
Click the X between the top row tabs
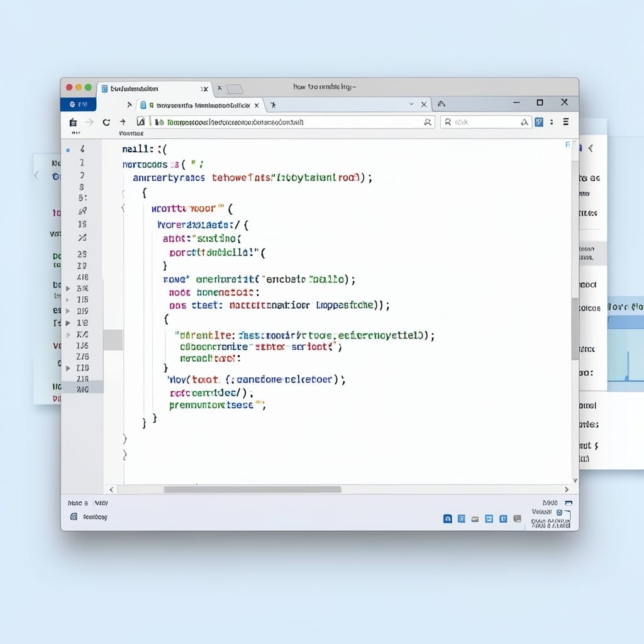(219, 87)
